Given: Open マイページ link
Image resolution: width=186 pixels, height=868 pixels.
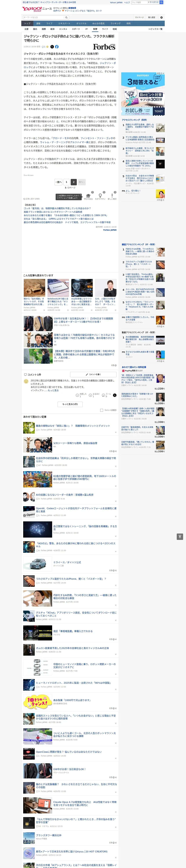Looking at the screenshot, I should click(x=139, y=18).
